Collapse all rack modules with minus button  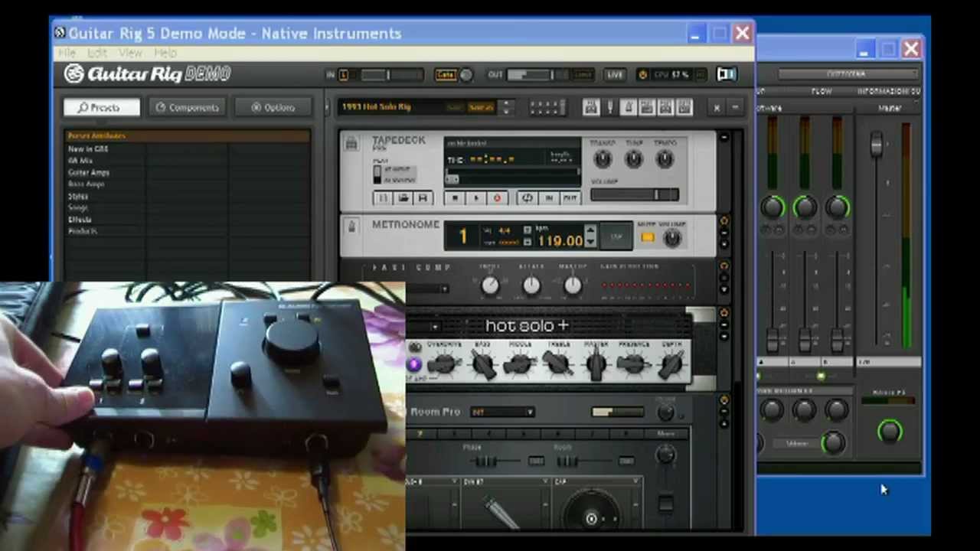(x=734, y=108)
